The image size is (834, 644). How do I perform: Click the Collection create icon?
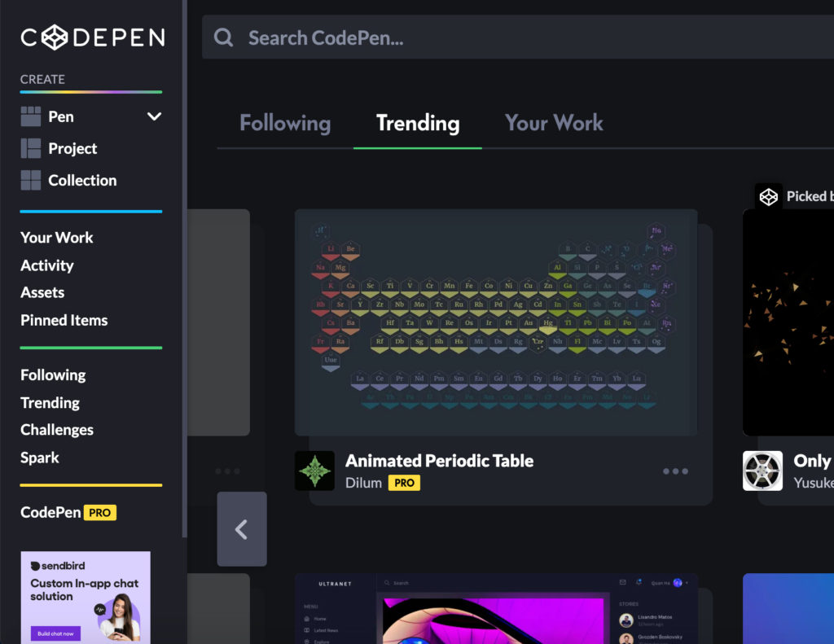point(31,180)
